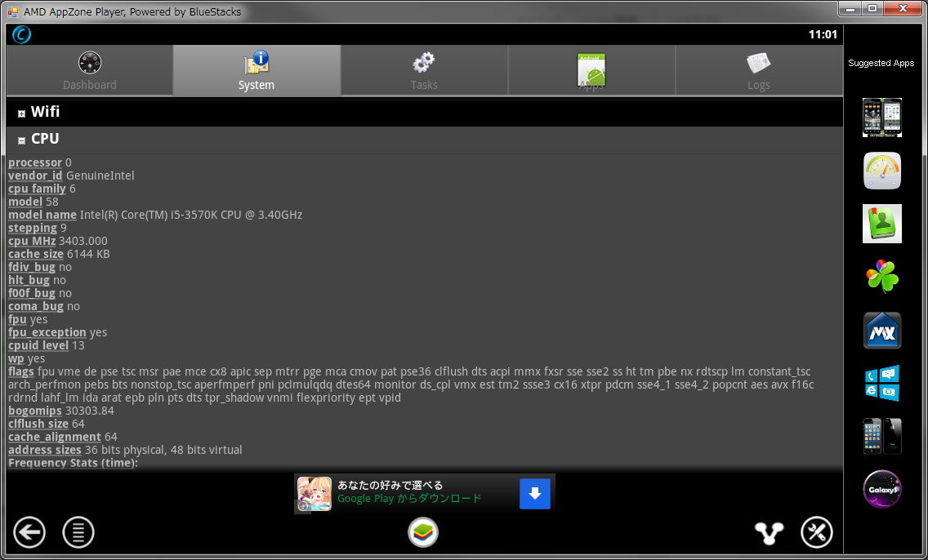Click the model name Intel Core i5-3570K line
928x560 pixels.
click(155, 215)
